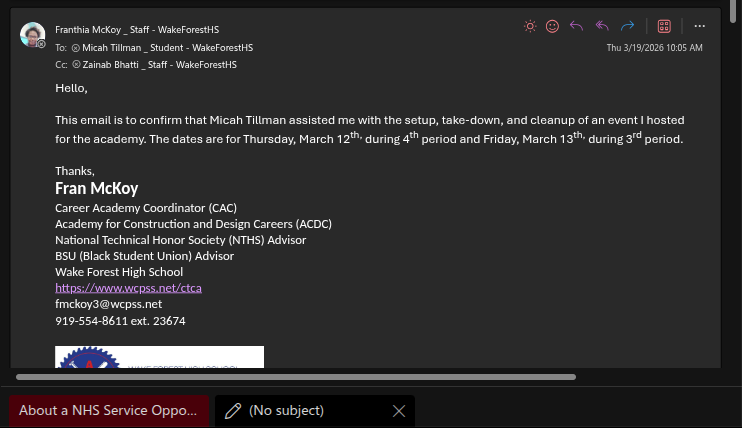Add a reaction using the smiley icon
The image size is (742, 428).
tap(552, 26)
